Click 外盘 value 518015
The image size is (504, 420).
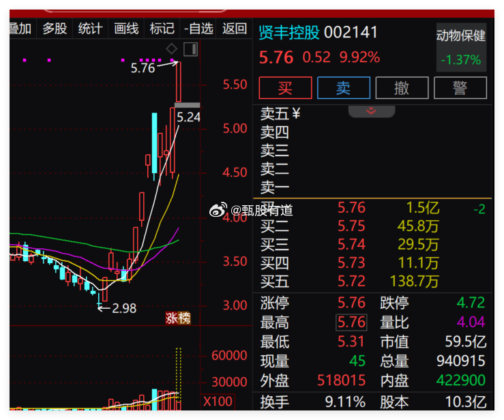tap(342, 380)
